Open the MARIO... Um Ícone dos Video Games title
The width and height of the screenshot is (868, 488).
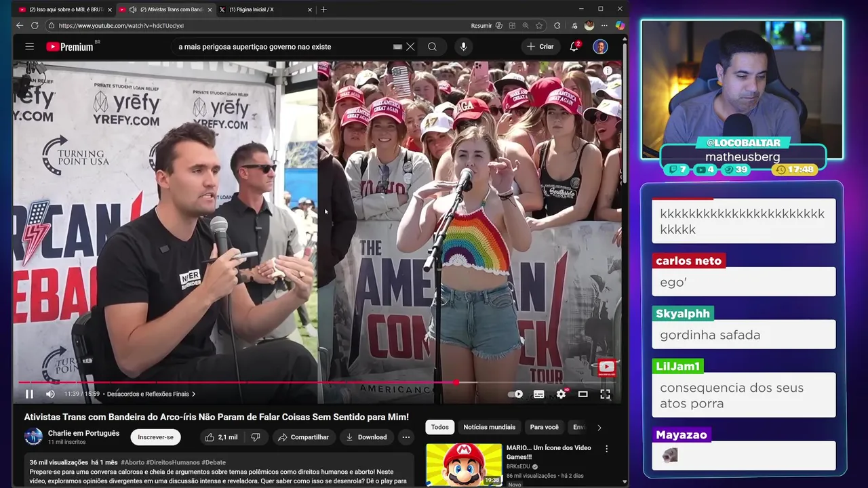[x=549, y=452]
